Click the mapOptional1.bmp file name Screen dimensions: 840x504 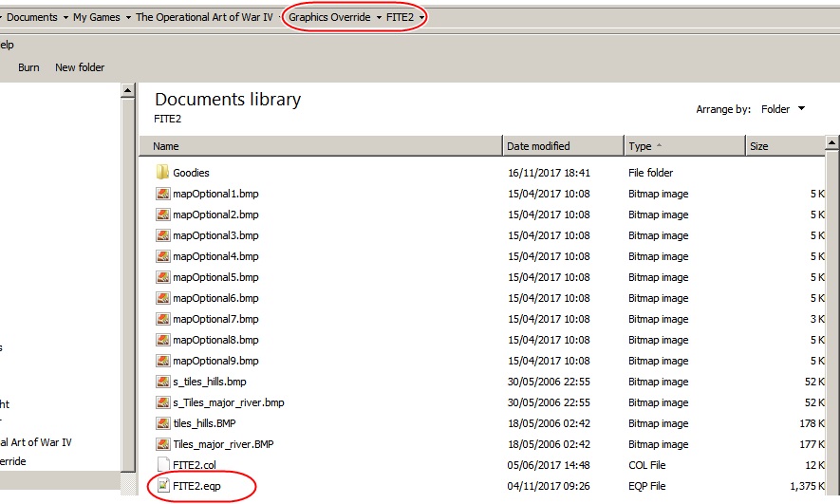click(215, 194)
